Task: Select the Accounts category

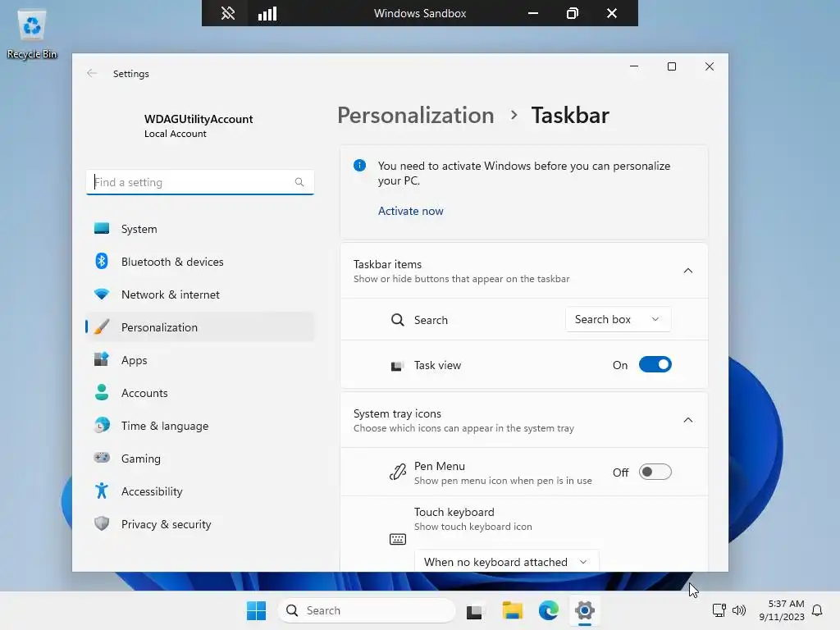Action: [200, 393]
